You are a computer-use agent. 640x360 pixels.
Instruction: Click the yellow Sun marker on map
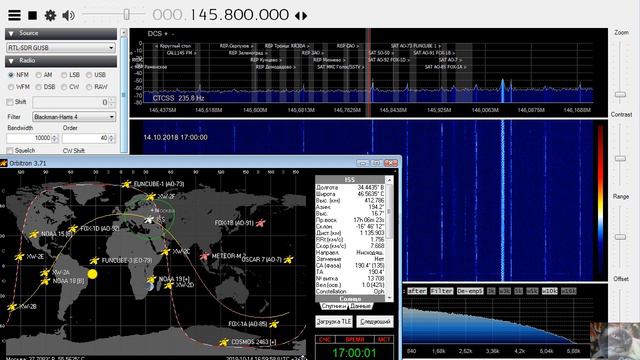[93, 274]
